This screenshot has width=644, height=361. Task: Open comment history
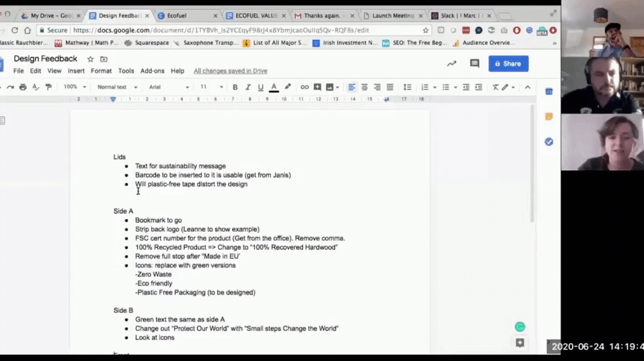coord(474,63)
